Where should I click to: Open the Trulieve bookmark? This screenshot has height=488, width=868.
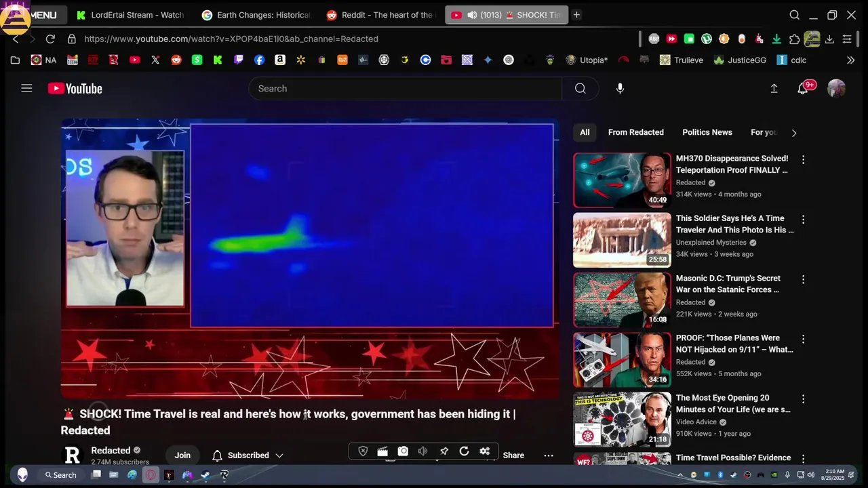pyautogui.click(x=682, y=60)
